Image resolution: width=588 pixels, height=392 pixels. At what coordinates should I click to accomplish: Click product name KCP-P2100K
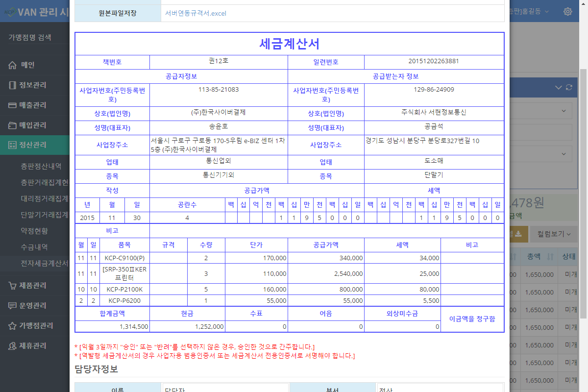[x=125, y=290]
